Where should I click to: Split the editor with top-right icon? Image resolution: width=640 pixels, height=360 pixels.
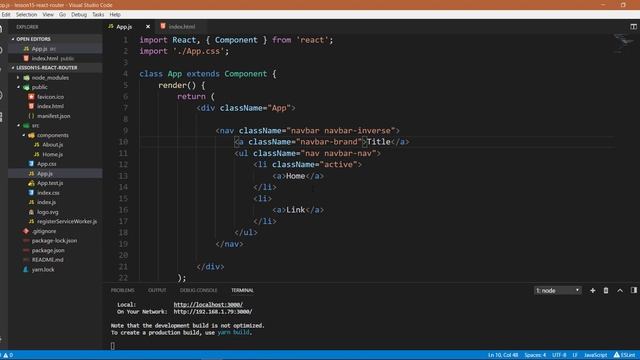633,27
